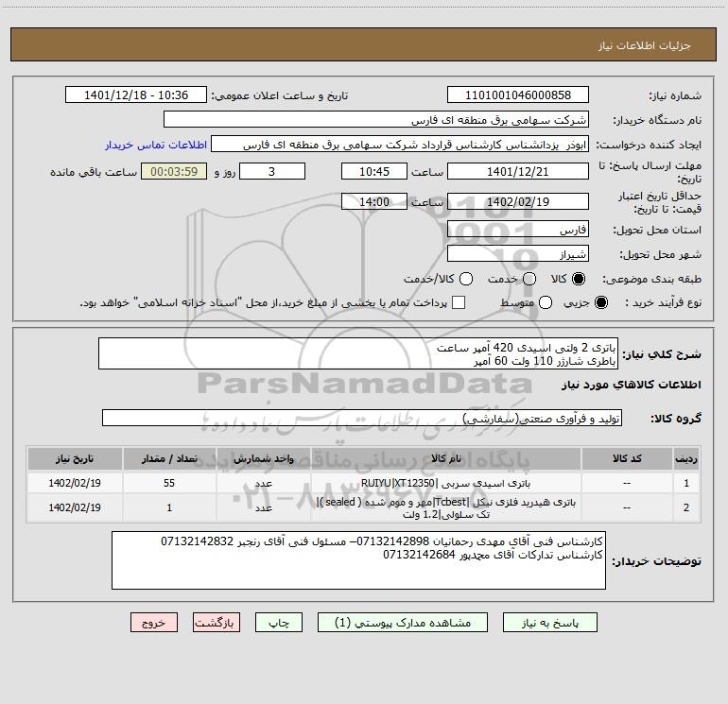
Task: Click the validity time field 14:00
Action: point(374,202)
